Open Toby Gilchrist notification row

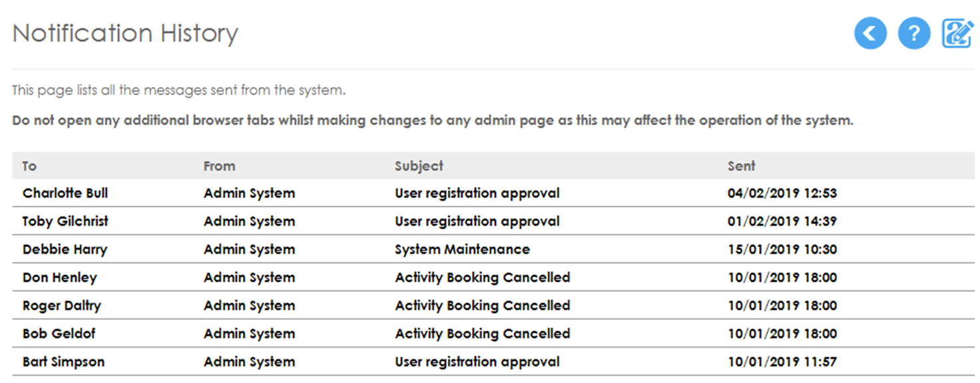(x=493, y=221)
